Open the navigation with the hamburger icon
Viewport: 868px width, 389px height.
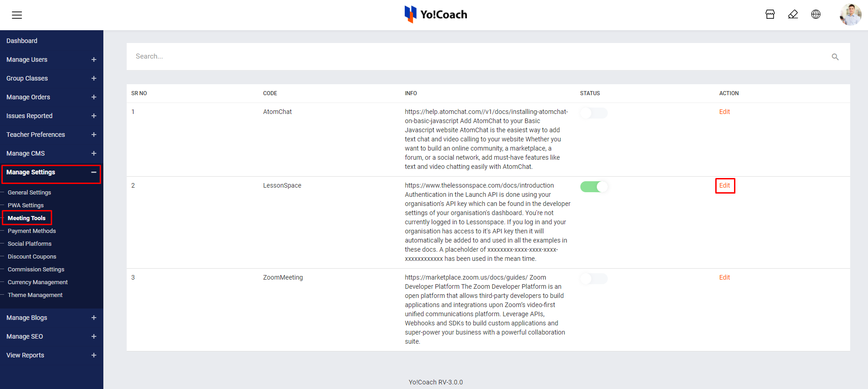(x=16, y=15)
